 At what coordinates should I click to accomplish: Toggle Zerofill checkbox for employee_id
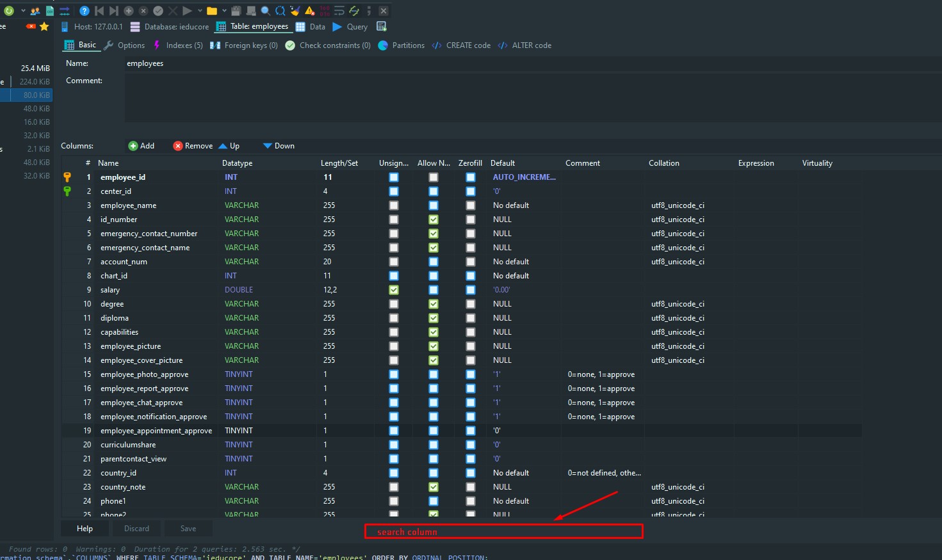point(471,177)
